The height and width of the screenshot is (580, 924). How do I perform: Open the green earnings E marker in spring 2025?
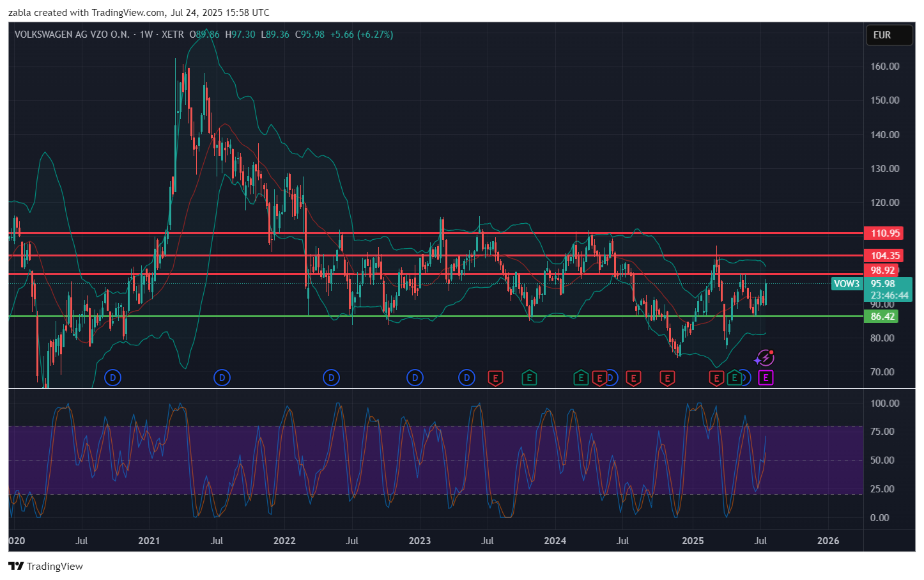click(734, 378)
